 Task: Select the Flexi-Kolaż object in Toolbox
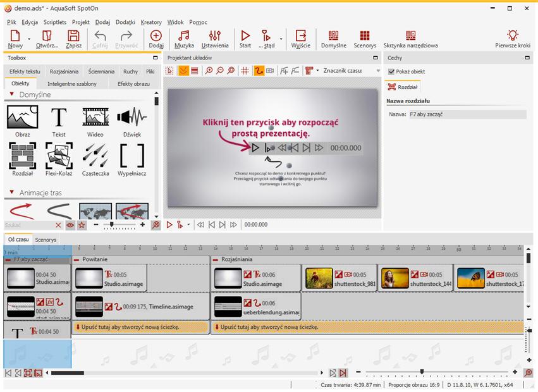coord(59,159)
